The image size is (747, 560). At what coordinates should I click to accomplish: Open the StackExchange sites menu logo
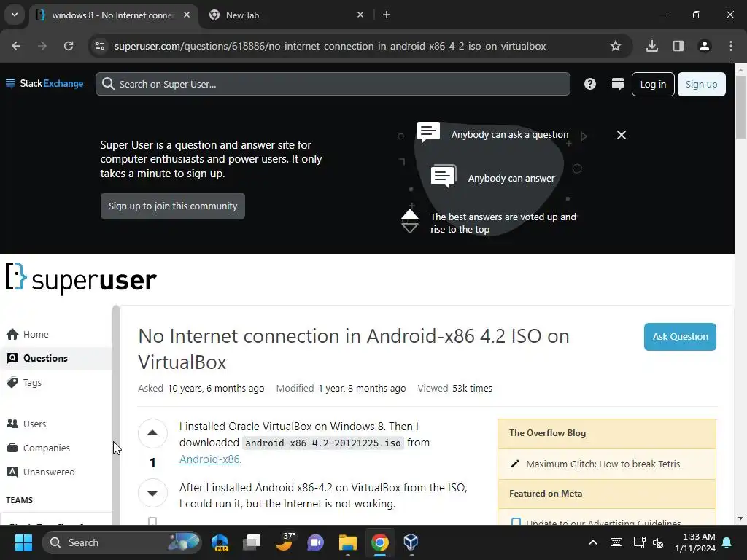coord(44,84)
